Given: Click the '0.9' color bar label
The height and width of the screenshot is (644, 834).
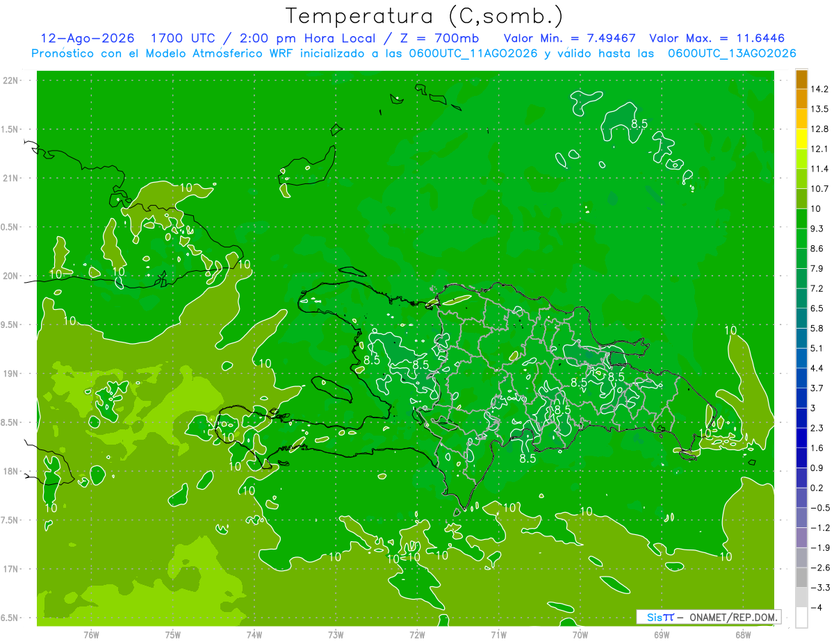Looking at the screenshot, I should (817, 468).
